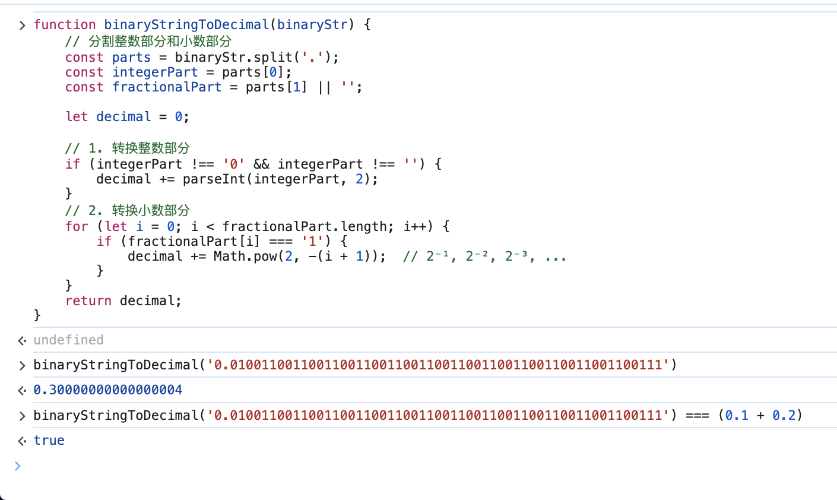Click the '// 1. 转换整数部分' comment
Viewport: 837px width, 500px height.
click(x=127, y=148)
